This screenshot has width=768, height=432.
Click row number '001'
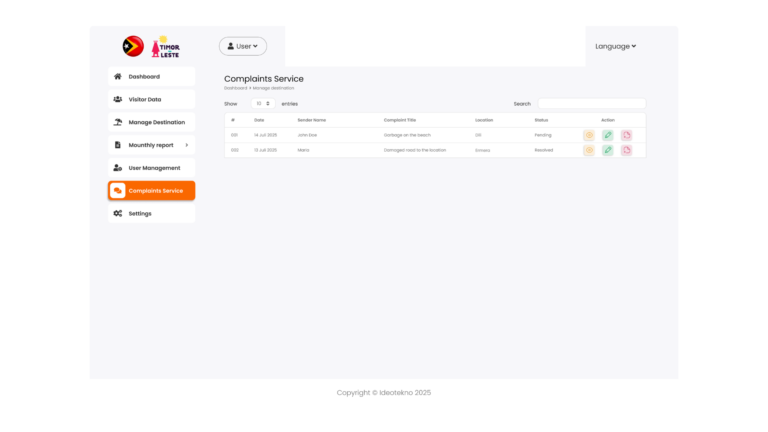[x=234, y=135]
